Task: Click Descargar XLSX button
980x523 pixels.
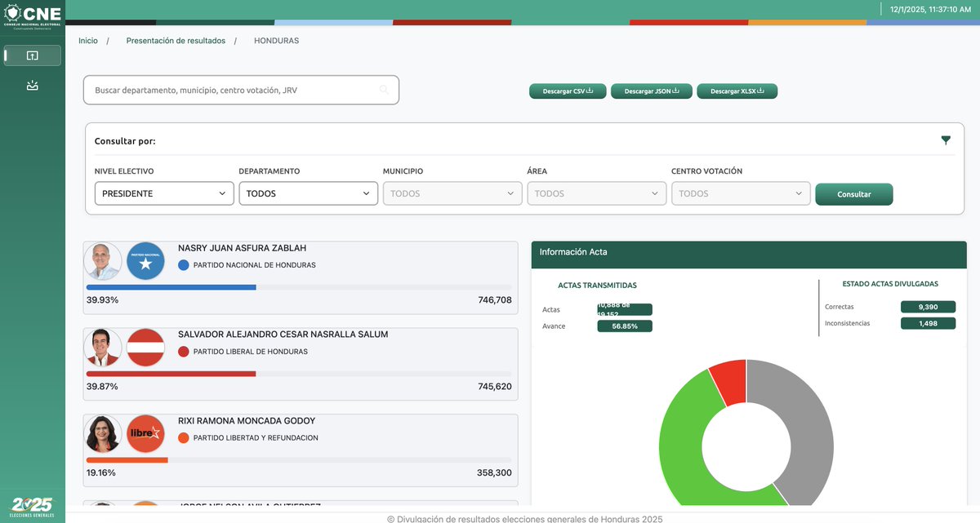Action: tap(737, 91)
